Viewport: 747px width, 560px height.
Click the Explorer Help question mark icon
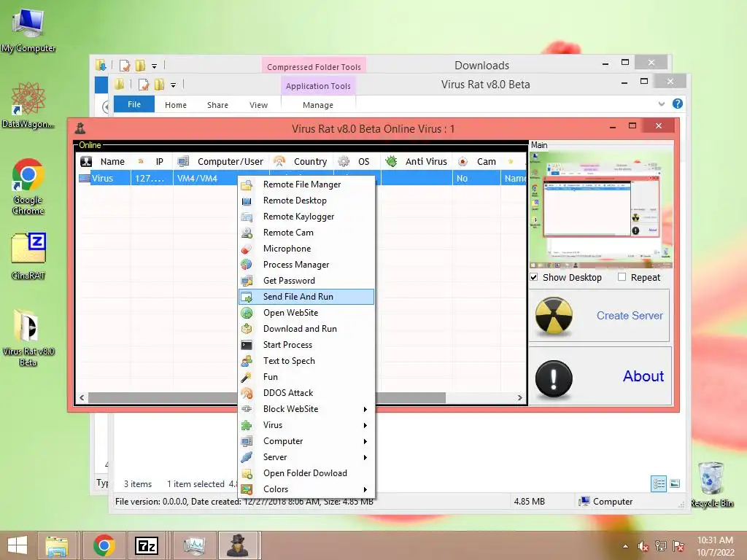coord(678,104)
